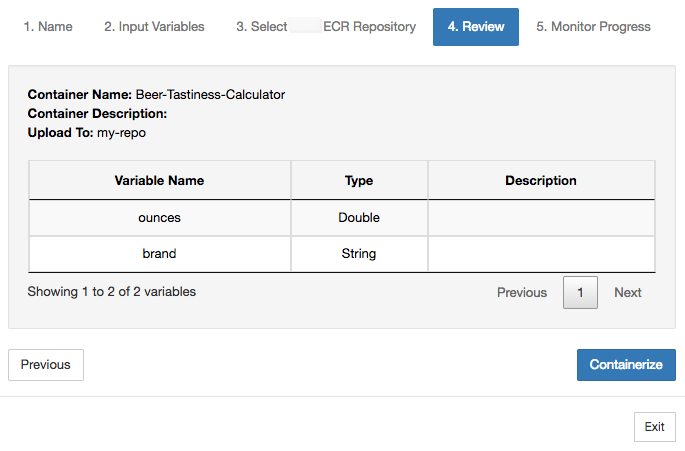Click the bordered Previous wizard button
Screen dimensions: 685x451
46,365
